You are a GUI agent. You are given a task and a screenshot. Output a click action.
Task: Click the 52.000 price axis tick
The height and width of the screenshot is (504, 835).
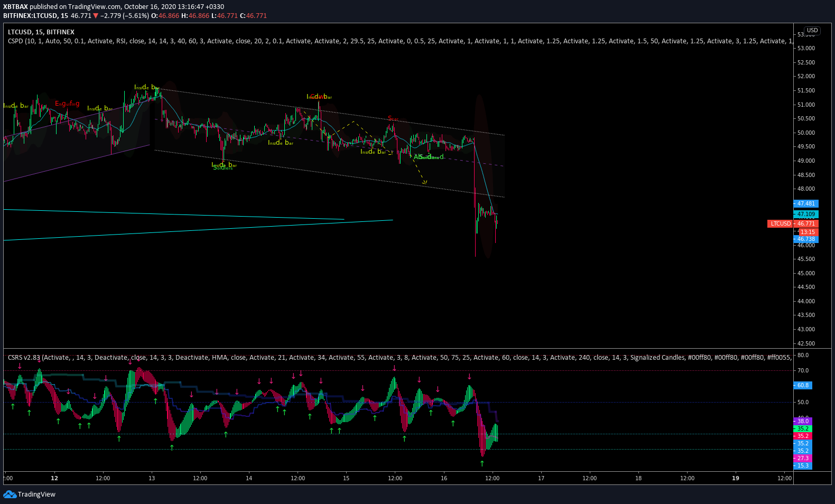[806, 77]
